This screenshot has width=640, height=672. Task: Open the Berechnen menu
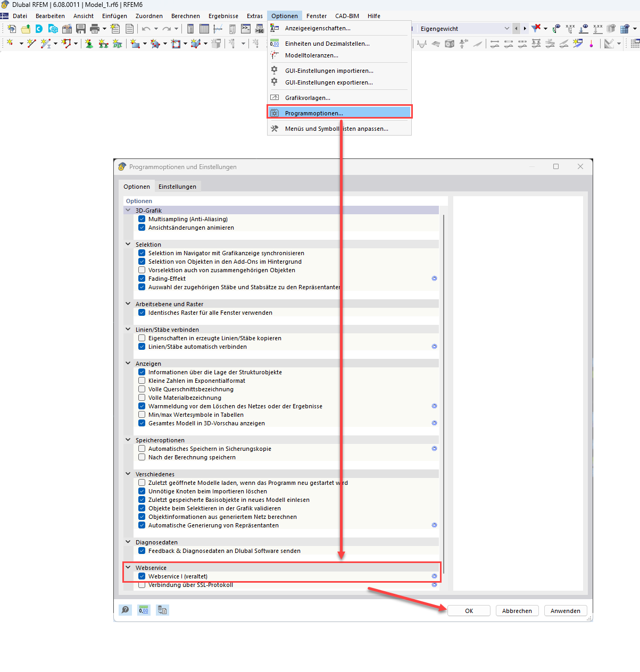click(x=186, y=16)
